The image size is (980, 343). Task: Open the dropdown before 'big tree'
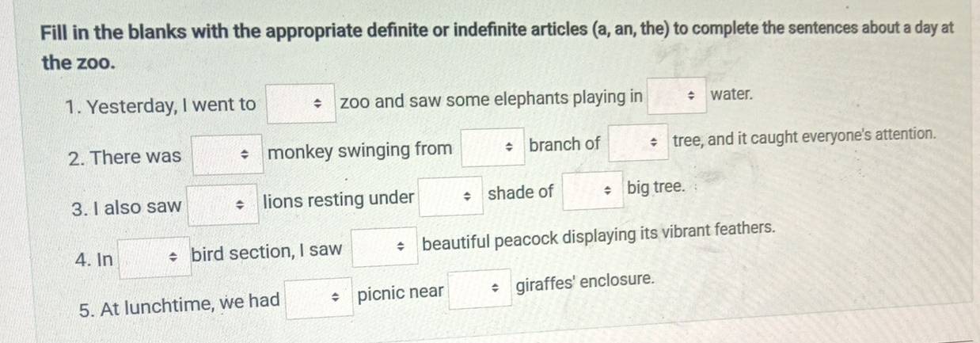[x=593, y=192]
